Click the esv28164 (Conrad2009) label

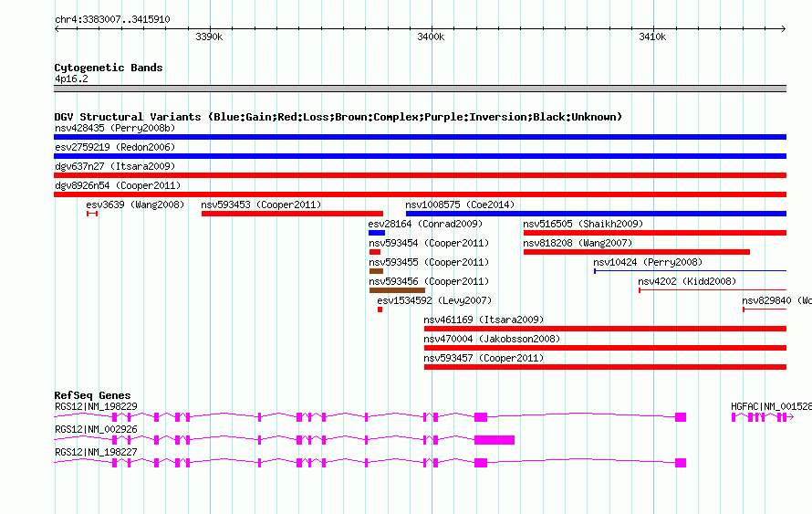tap(425, 224)
